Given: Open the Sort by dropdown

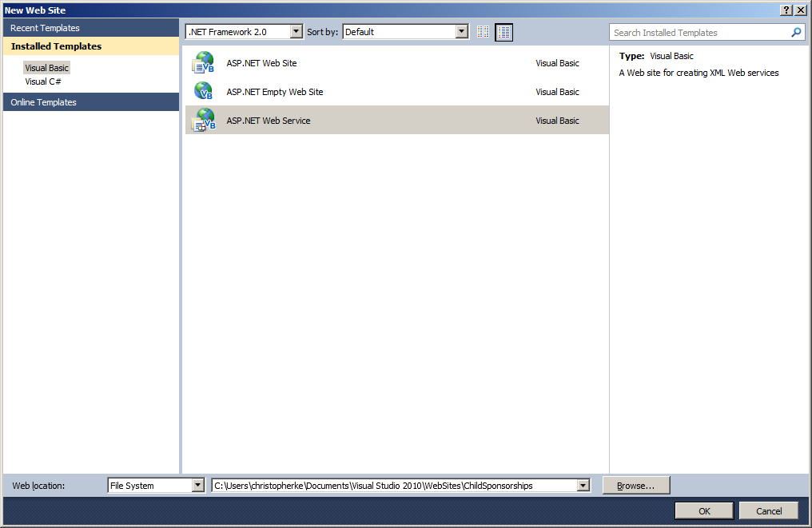Looking at the screenshot, I should click(x=462, y=32).
